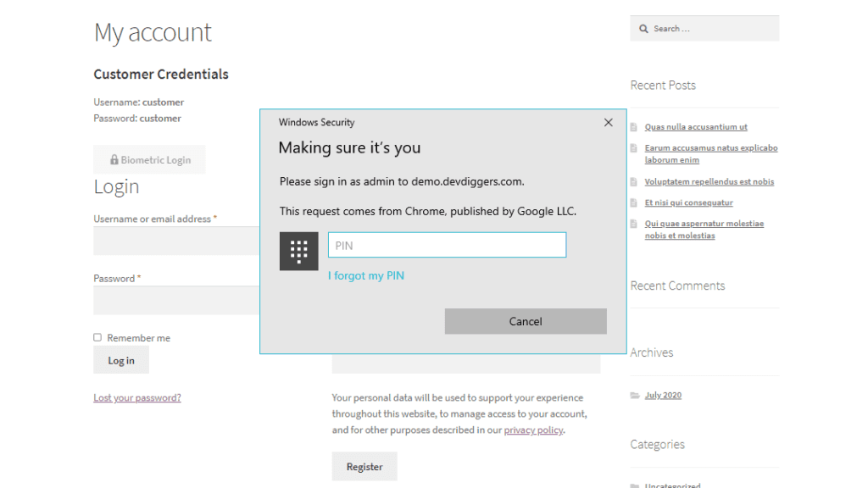The height and width of the screenshot is (488, 868).
Task: Click the Log in button
Action: click(x=121, y=361)
